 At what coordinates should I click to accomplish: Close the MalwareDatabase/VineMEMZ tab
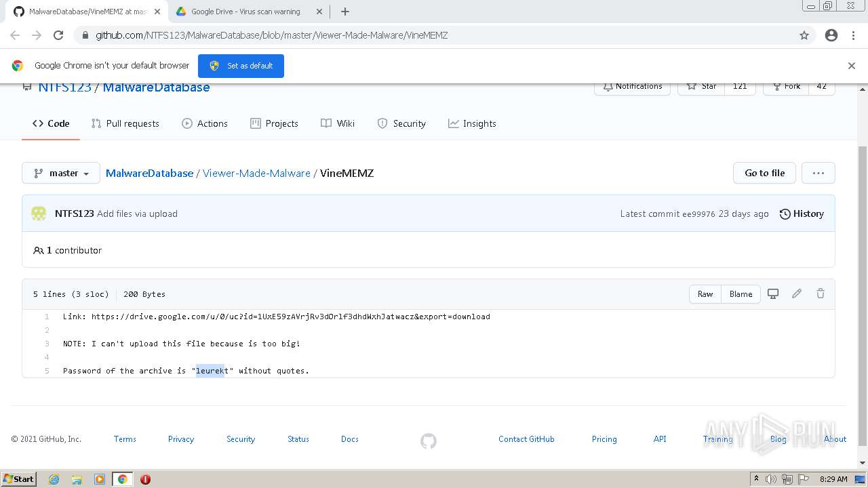pyautogui.click(x=157, y=12)
